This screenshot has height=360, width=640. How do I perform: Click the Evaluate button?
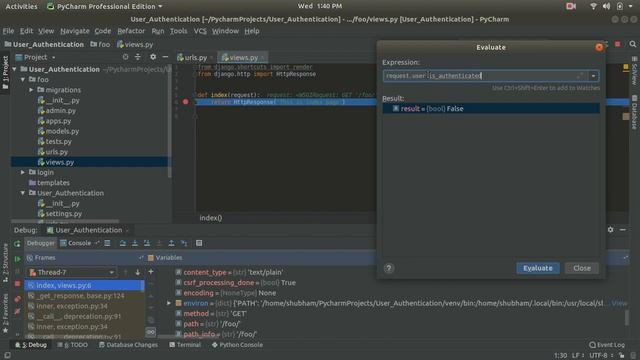coord(538,268)
